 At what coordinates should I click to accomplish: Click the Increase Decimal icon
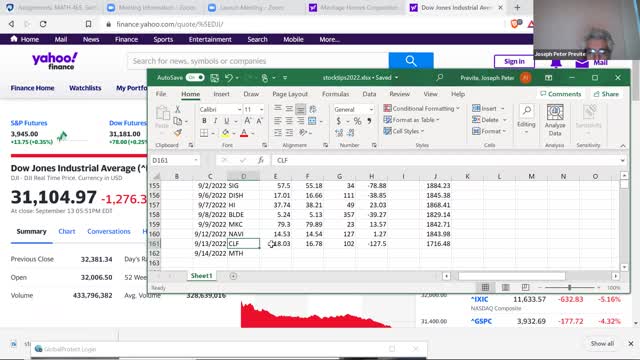click(339, 133)
